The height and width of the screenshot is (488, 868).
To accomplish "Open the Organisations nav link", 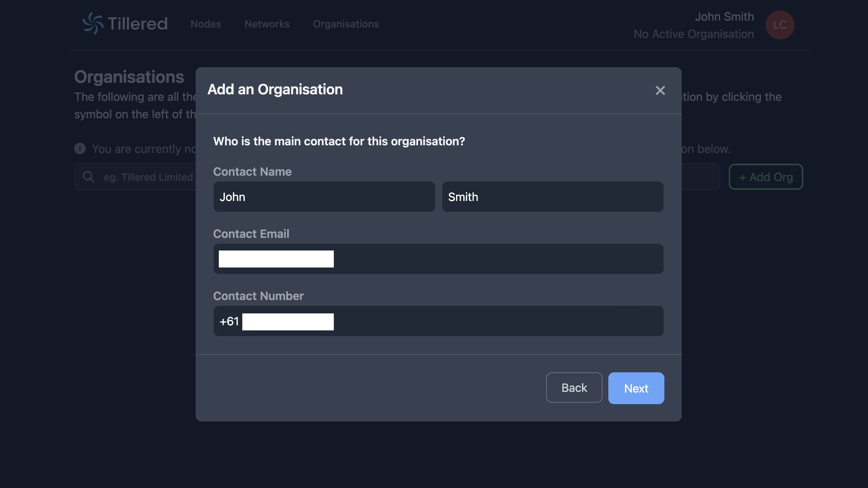I will coord(346,24).
